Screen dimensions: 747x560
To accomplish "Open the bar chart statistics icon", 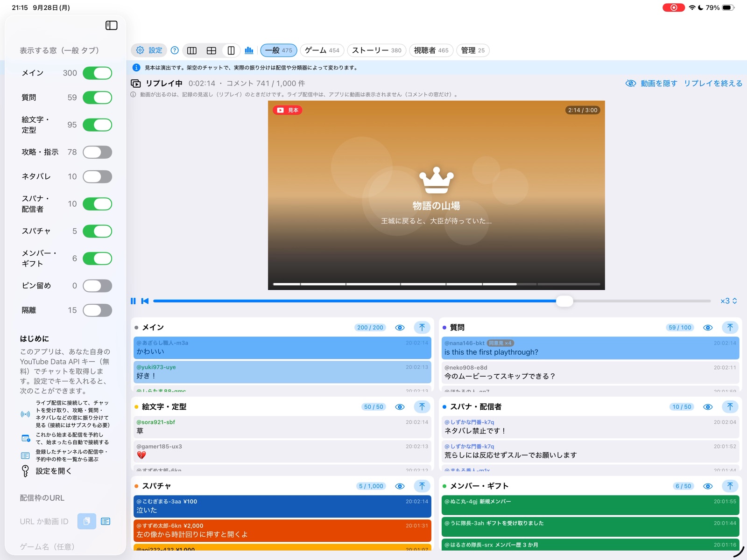I will click(x=249, y=50).
